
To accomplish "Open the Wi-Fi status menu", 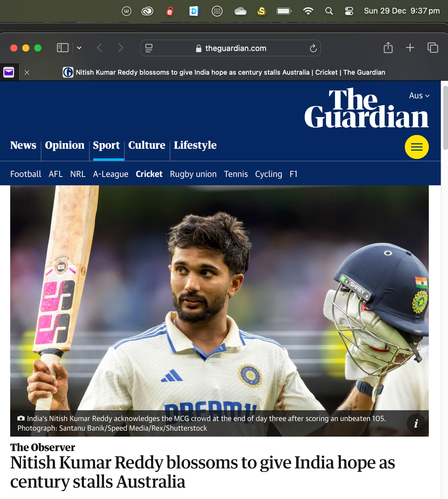I will 308,11.
